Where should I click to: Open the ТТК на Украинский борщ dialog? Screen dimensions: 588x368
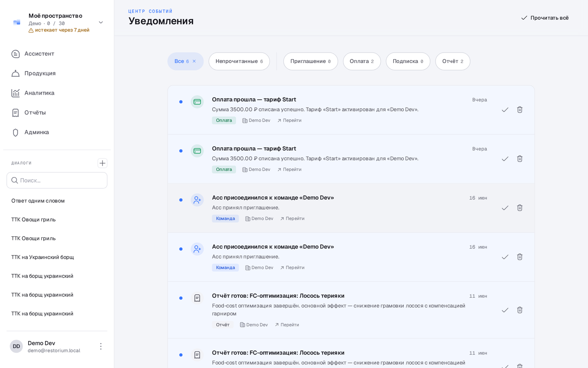click(42, 257)
